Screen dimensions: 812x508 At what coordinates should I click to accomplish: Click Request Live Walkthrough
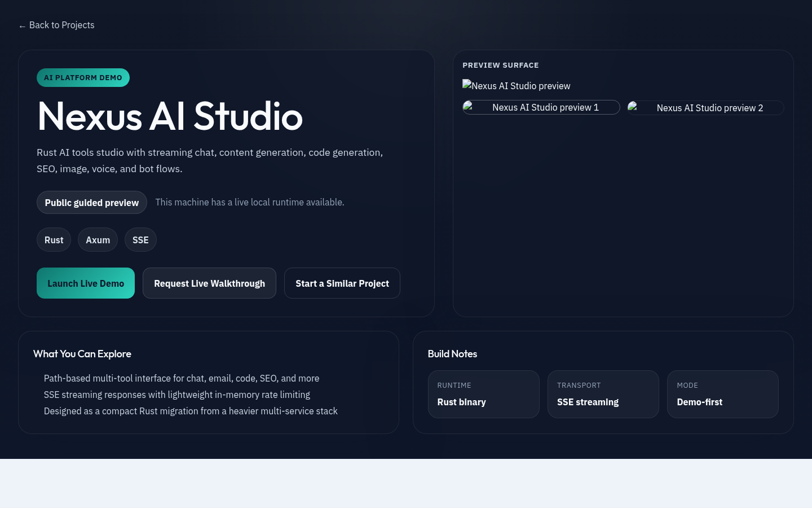click(x=209, y=283)
